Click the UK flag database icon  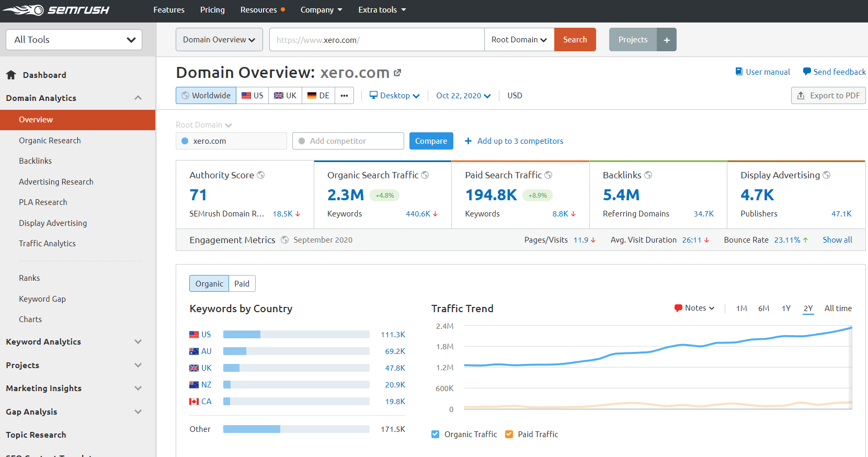pyautogui.click(x=279, y=96)
